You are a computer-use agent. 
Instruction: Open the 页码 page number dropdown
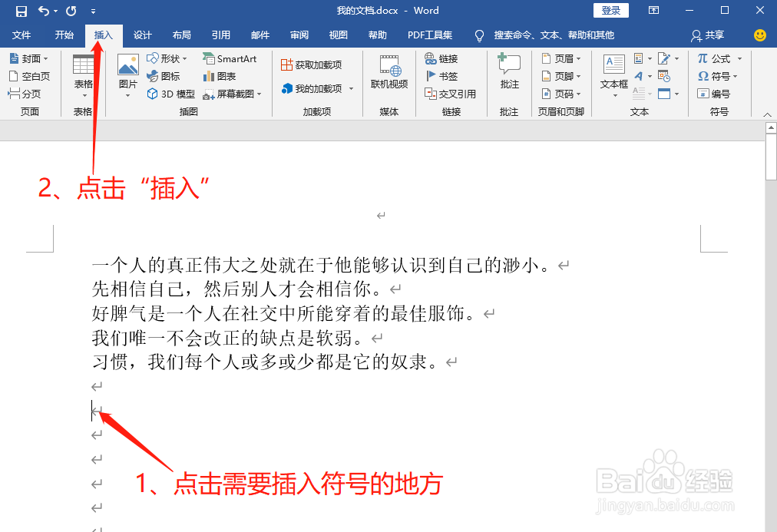pos(560,94)
